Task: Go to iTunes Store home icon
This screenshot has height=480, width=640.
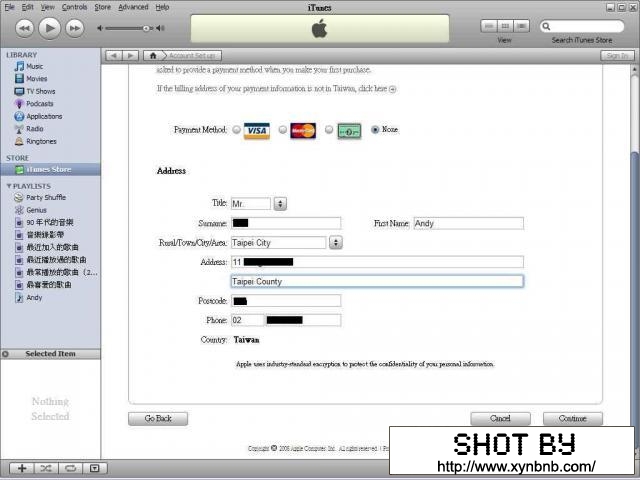Action: [x=153, y=56]
